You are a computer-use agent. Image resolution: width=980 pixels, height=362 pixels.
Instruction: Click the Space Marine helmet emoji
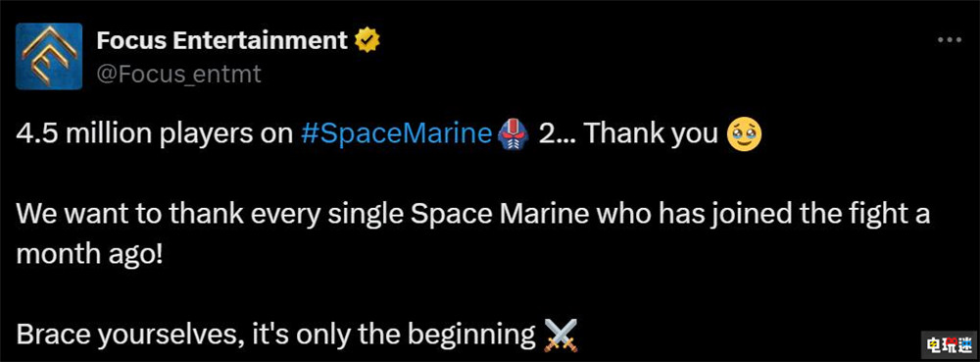tap(514, 135)
